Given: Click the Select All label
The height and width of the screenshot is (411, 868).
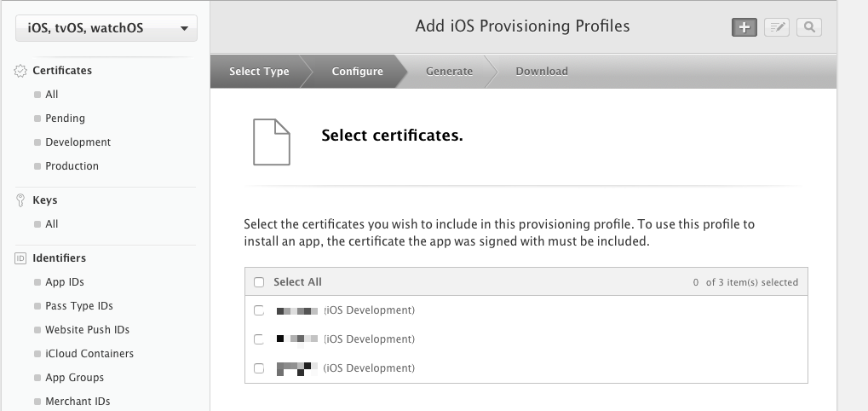Looking at the screenshot, I should pyautogui.click(x=297, y=282).
